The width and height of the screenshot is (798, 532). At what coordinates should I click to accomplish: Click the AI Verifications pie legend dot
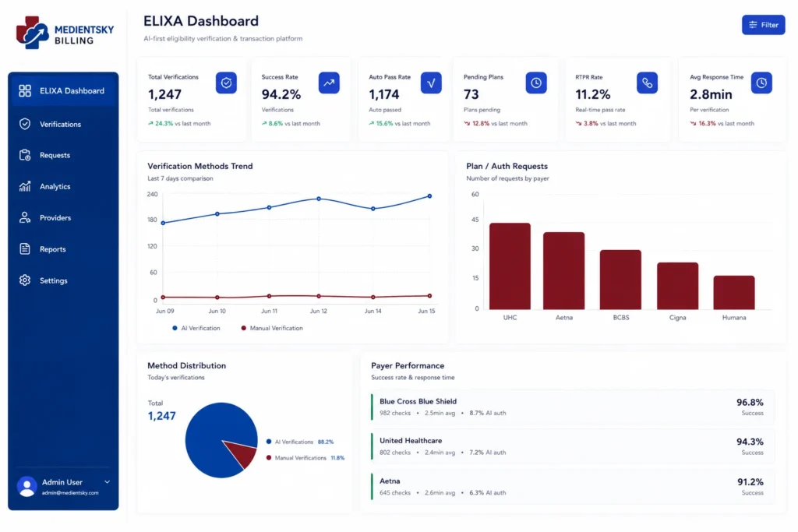[269, 442]
